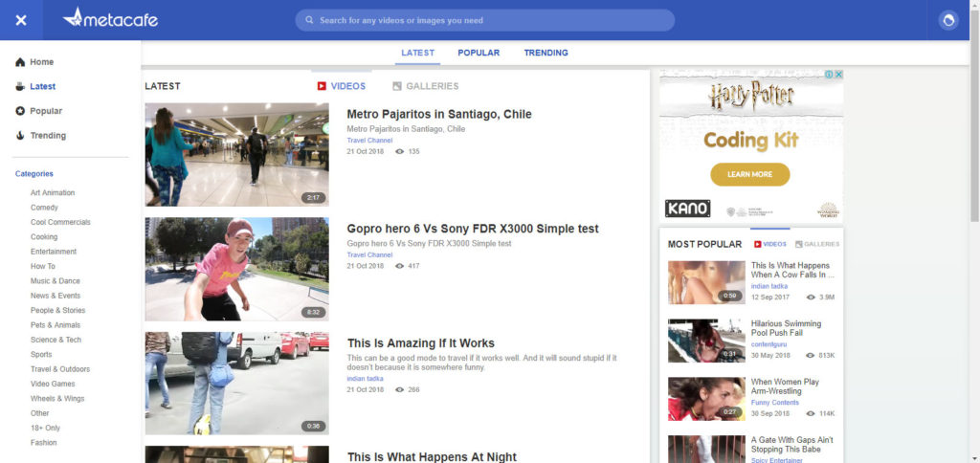The image size is (980, 463).
Task: Open the Gopro hero 6 video thumbnail
Action: pos(237,269)
